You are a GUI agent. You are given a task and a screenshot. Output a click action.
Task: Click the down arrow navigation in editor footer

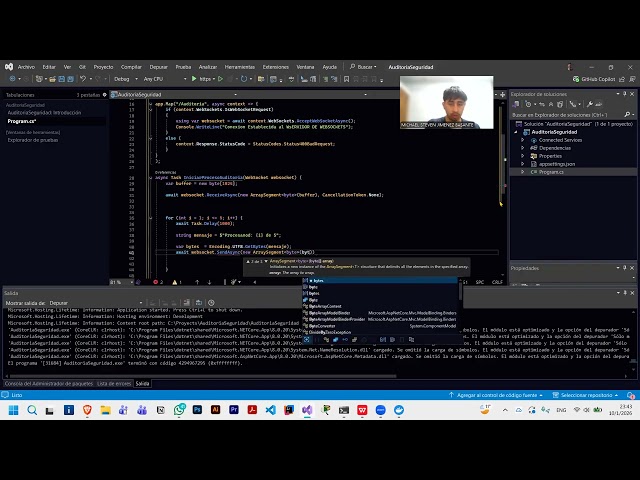coord(209,282)
